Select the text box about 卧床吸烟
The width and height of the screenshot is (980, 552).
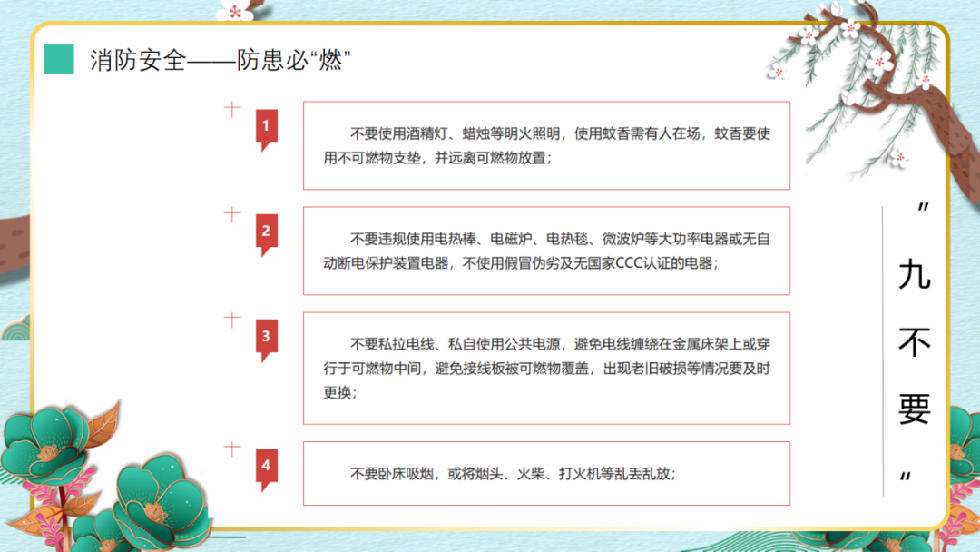(546, 473)
